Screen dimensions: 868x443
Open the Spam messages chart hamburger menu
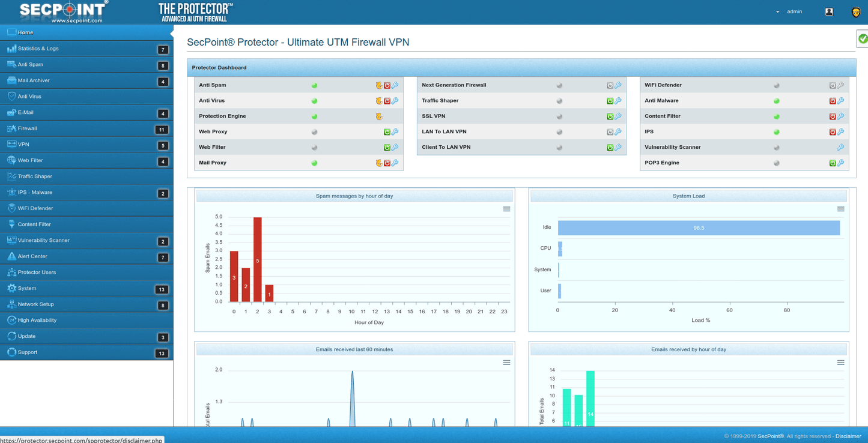506,209
